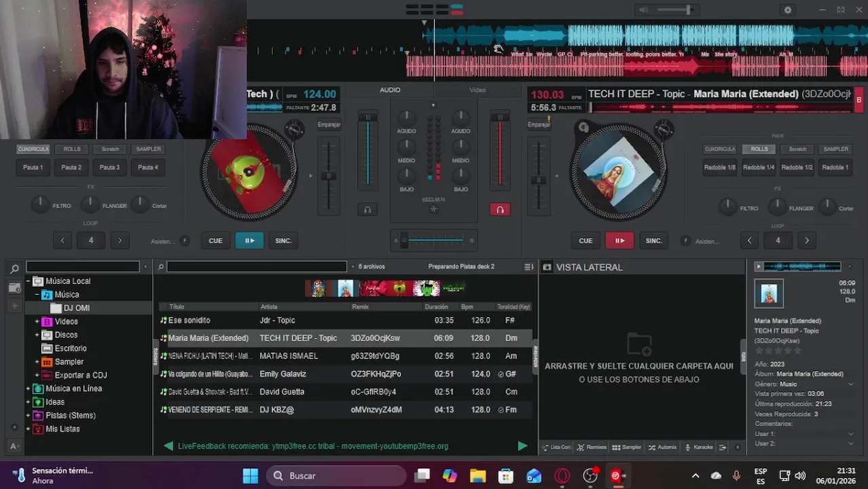The height and width of the screenshot is (489, 868).
Task: Expand the Videos folder
Action: 37,321
